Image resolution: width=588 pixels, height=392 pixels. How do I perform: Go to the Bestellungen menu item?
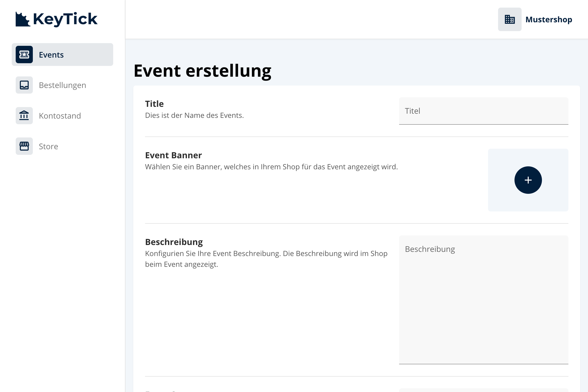(x=62, y=85)
